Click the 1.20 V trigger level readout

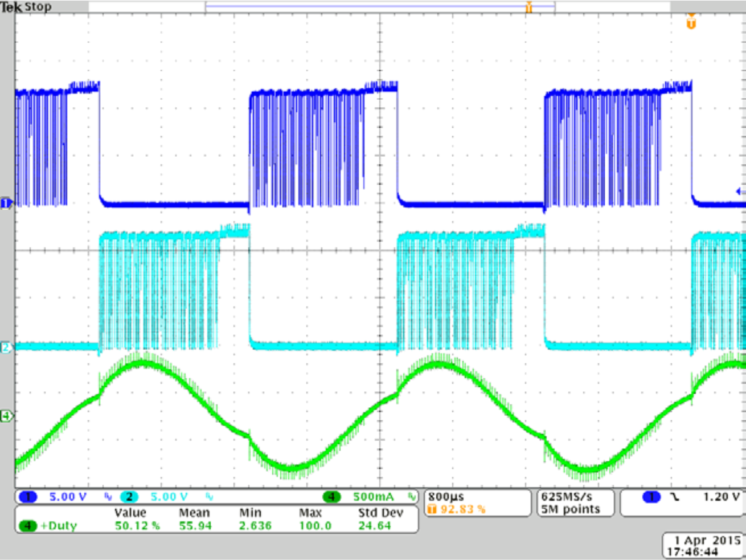pyautogui.click(x=721, y=497)
